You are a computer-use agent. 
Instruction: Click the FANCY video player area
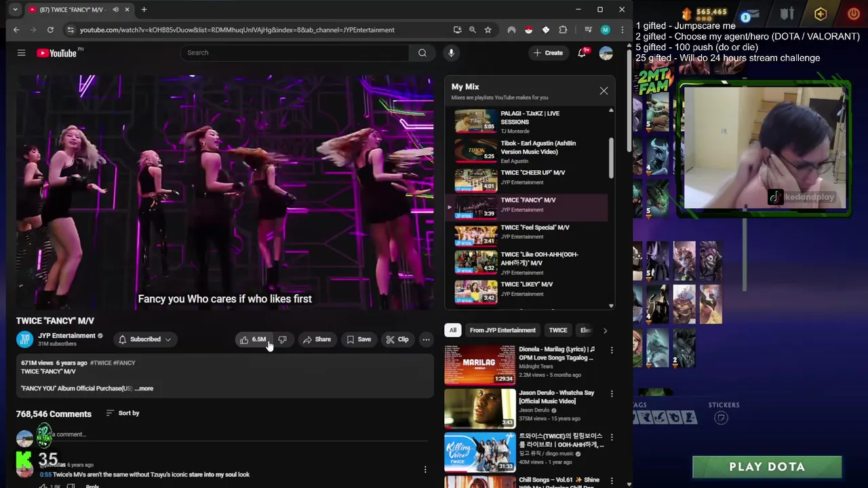(224, 193)
